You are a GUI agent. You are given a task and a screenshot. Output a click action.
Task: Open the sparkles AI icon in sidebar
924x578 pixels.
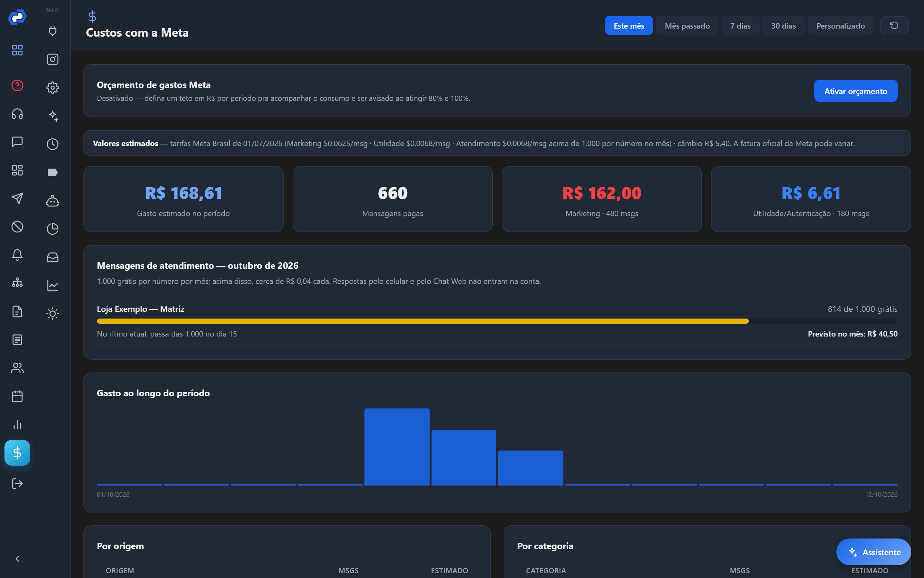click(53, 116)
